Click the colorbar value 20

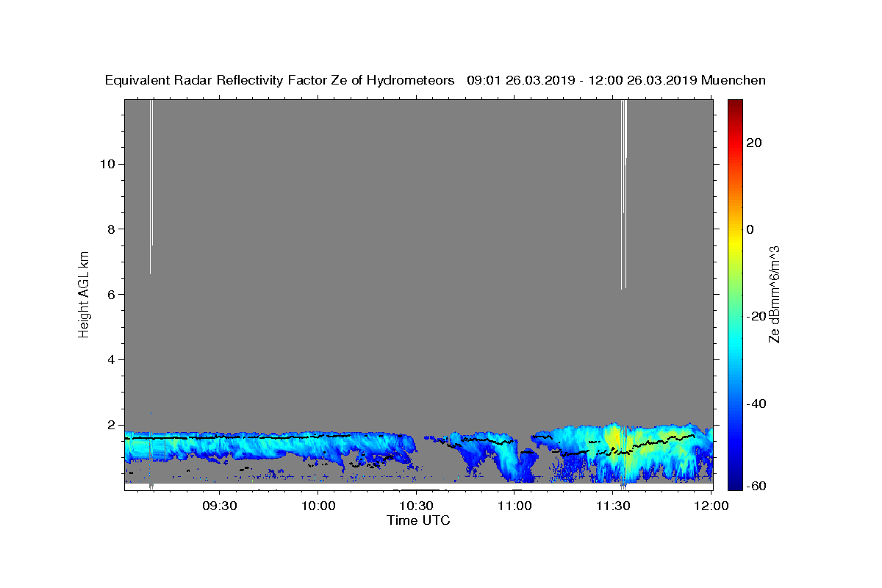[x=754, y=143]
